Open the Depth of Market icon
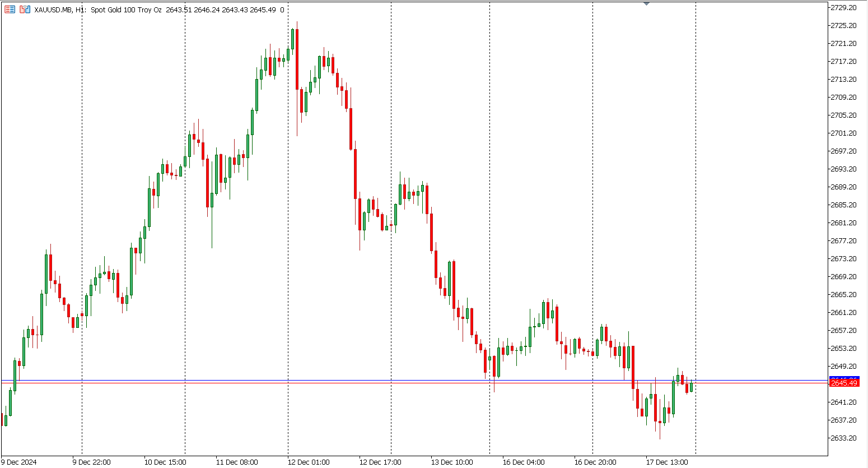Viewport: 868px width, 468px height. click(25, 10)
